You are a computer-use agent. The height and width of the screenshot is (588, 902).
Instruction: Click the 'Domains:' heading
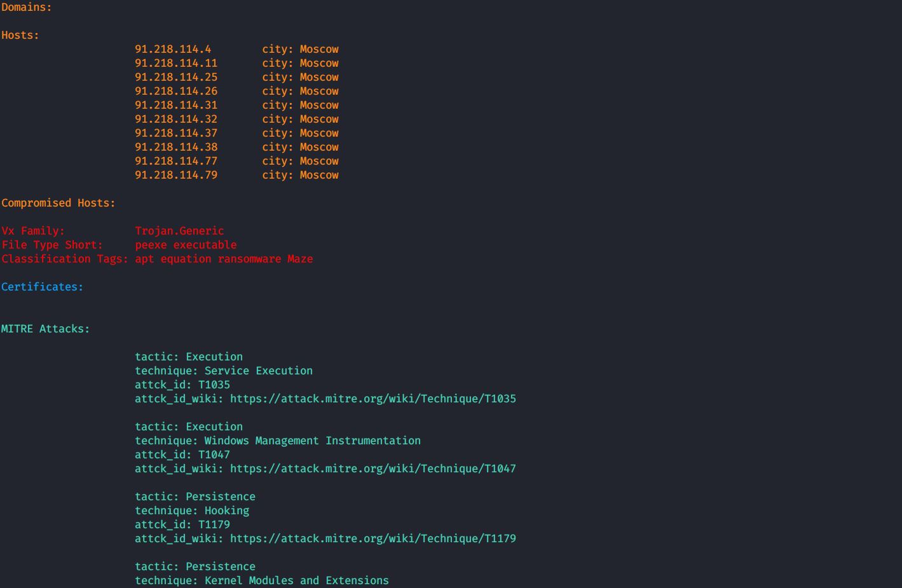pos(27,8)
